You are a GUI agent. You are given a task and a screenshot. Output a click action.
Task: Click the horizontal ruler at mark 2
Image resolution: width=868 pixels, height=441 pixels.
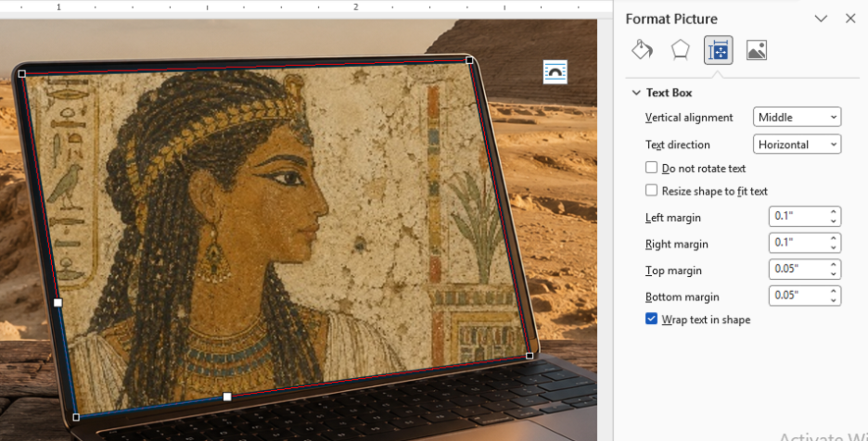tap(356, 6)
